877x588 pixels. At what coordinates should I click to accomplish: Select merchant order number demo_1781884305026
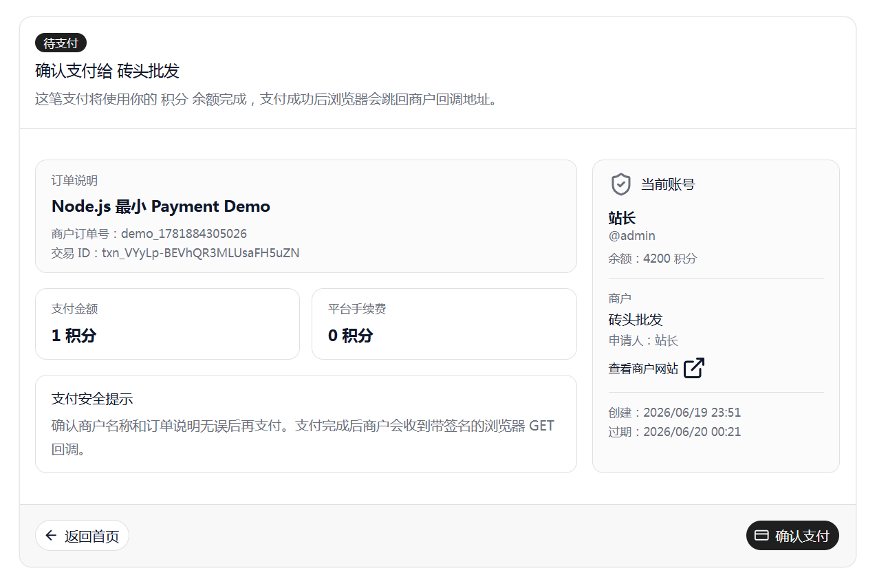[184, 234]
